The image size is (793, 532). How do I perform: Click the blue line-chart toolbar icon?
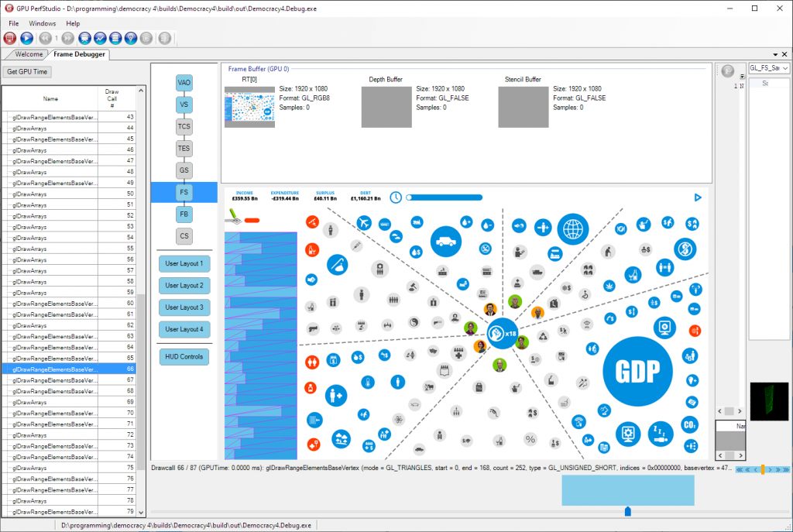(100, 39)
